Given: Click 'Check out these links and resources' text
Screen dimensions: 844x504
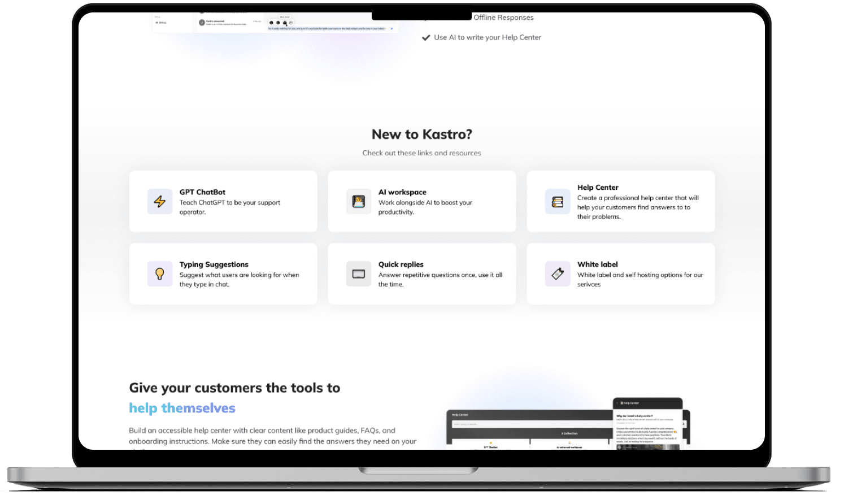Looking at the screenshot, I should 422,153.
